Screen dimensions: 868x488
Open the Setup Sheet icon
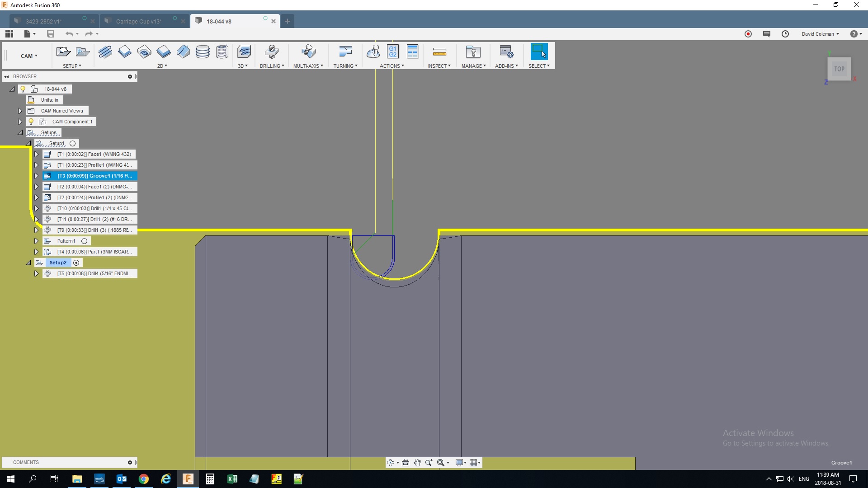pos(412,52)
